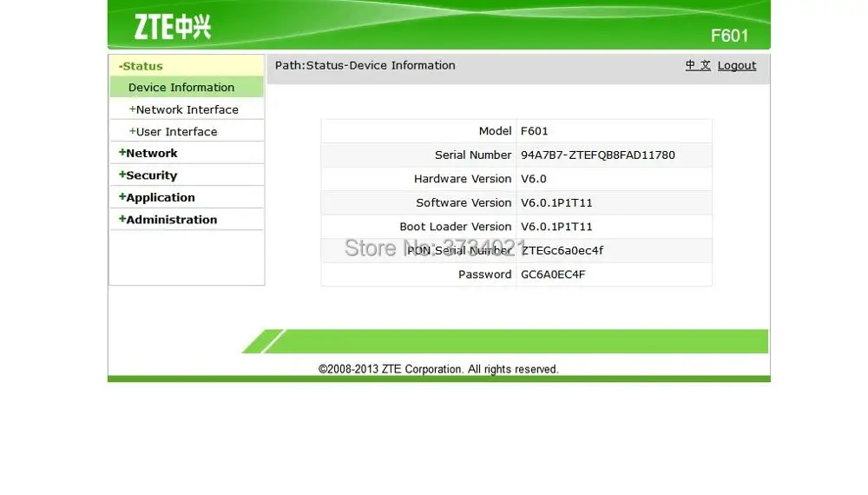Select Software Version value V6.0.1P1T11
The image size is (868, 495).
(x=556, y=202)
